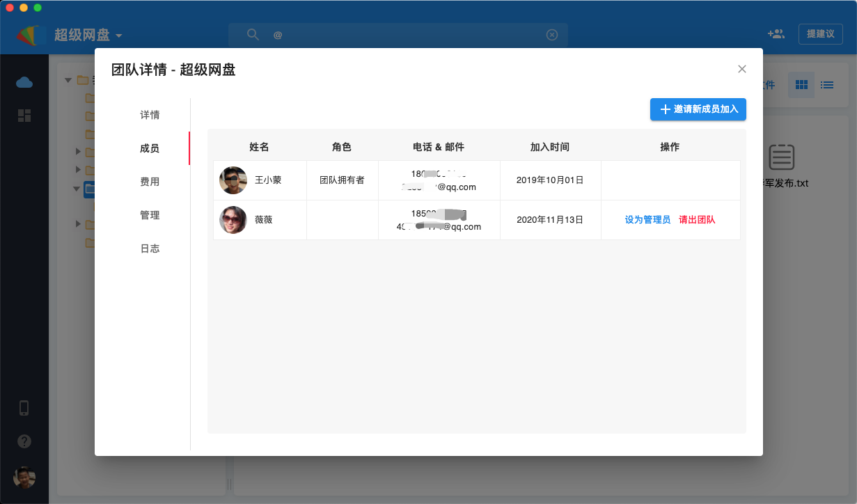Switch to grid view layout
Image resolution: width=857 pixels, height=504 pixels.
pos(801,85)
